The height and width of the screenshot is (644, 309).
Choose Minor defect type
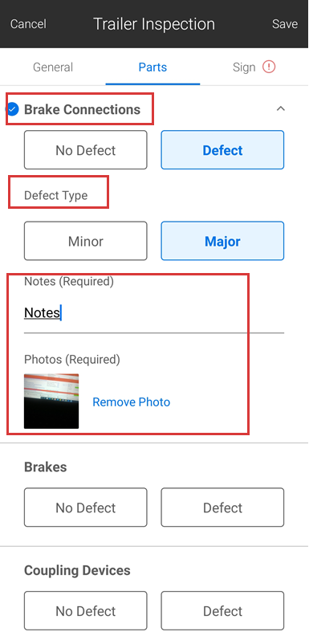pyautogui.click(x=85, y=241)
